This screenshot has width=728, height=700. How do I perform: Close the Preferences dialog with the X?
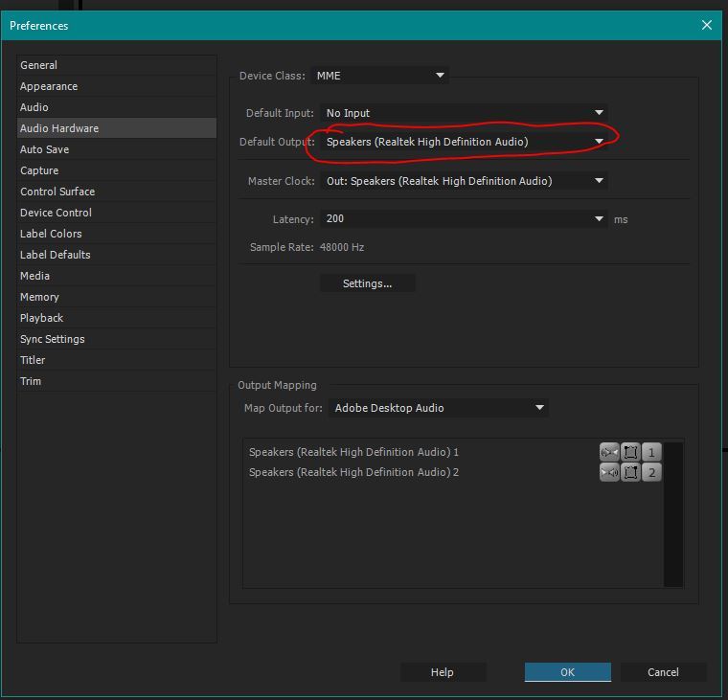(x=707, y=25)
